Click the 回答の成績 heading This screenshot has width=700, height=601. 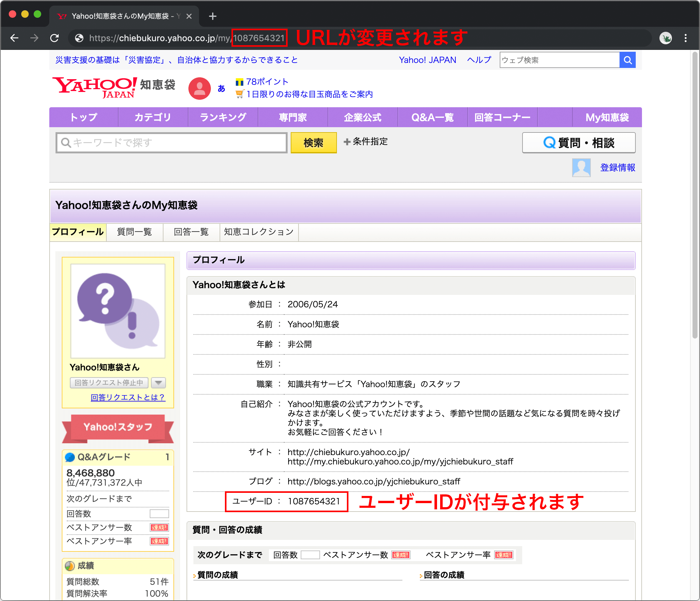[444, 575]
